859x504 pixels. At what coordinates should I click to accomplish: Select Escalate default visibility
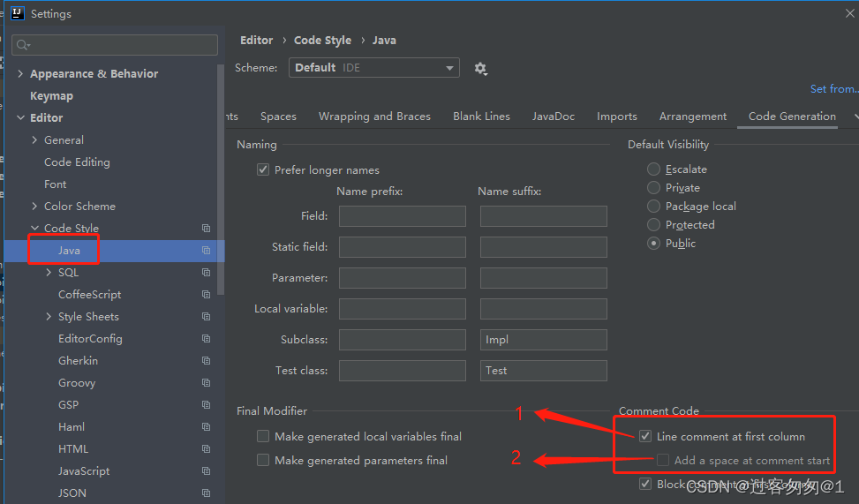pyautogui.click(x=653, y=169)
